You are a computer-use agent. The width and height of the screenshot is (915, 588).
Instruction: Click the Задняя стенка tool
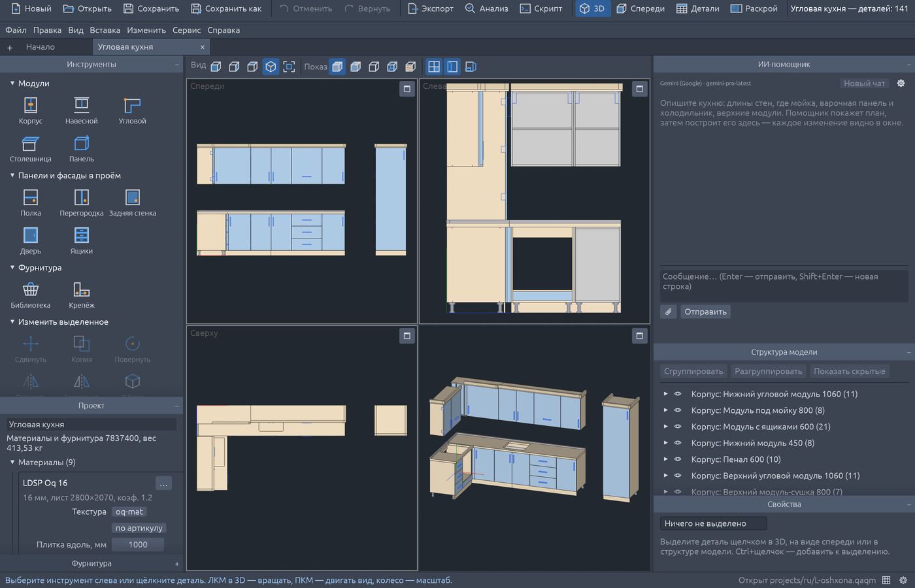pyautogui.click(x=132, y=203)
